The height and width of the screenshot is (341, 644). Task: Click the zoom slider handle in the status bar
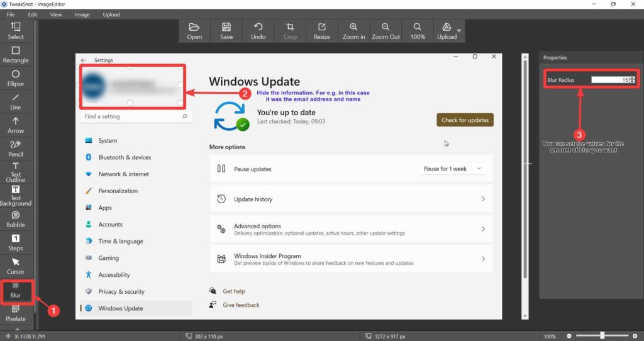(x=602, y=336)
